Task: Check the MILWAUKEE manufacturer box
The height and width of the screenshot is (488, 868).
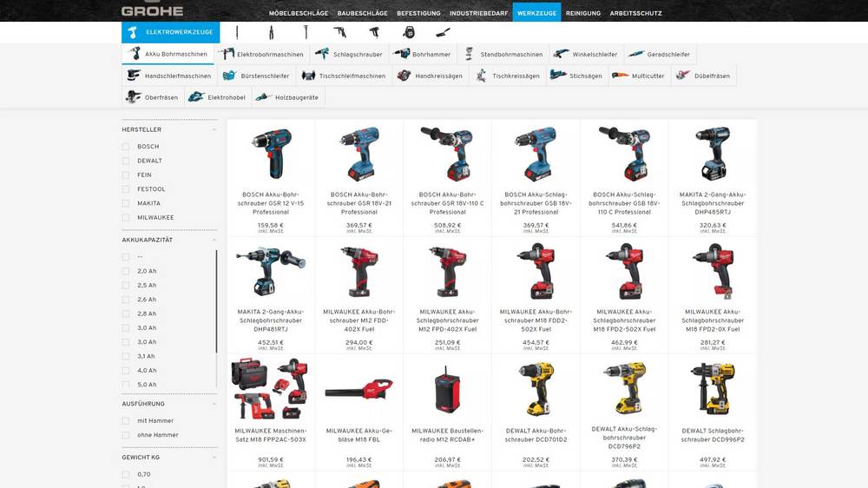Action: pos(126,218)
